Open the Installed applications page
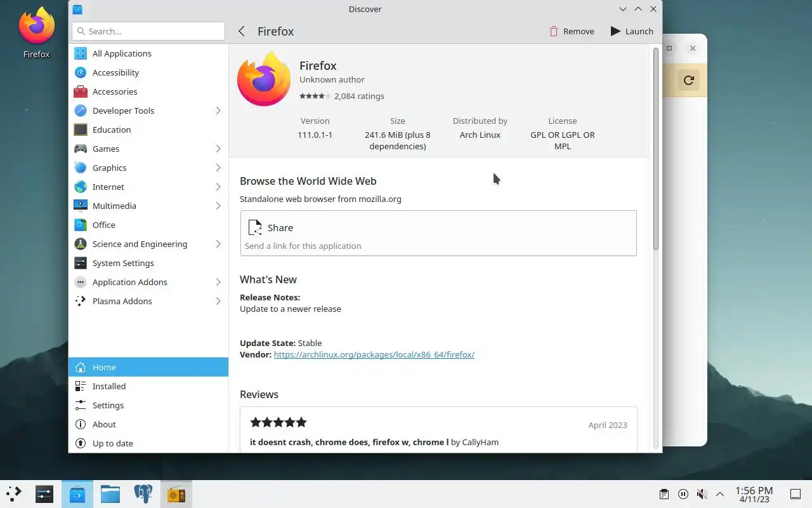 (148, 386)
